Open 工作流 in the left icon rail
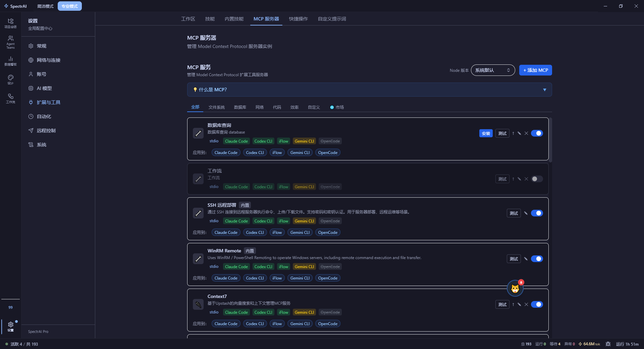 (x=10, y=98)
